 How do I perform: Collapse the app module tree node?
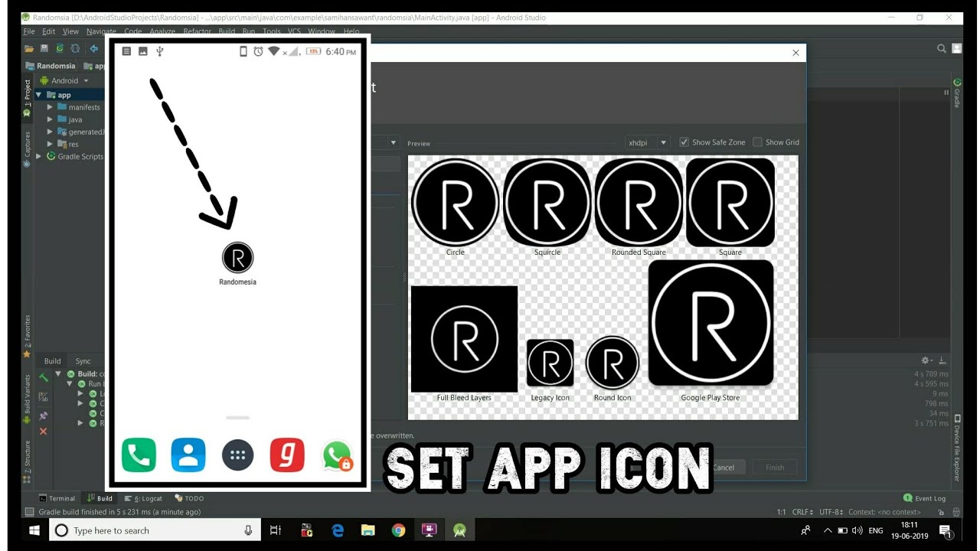pos(39,95)
